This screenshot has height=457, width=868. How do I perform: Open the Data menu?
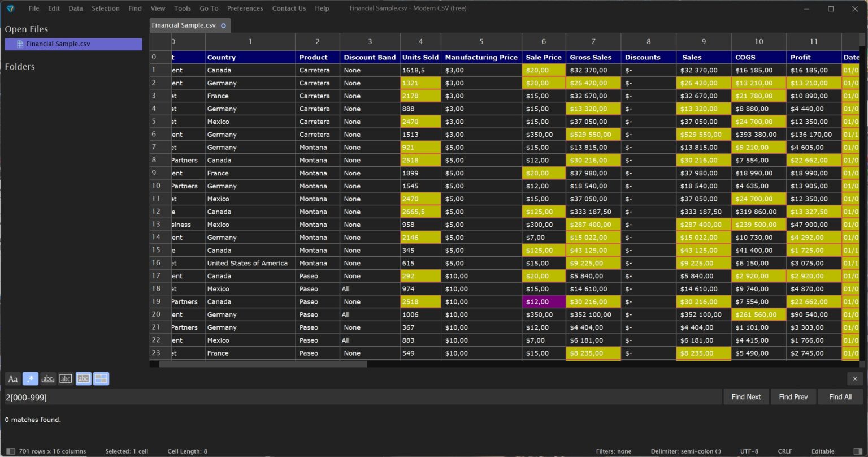[76, 8]
